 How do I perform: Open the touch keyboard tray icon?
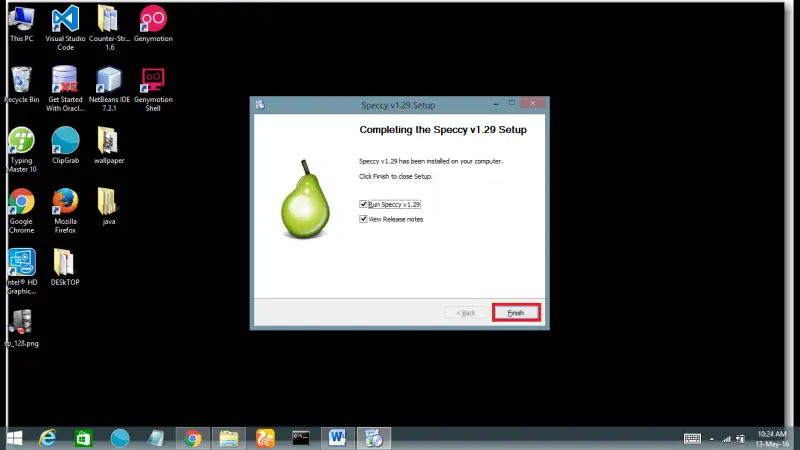pos(692,439)
